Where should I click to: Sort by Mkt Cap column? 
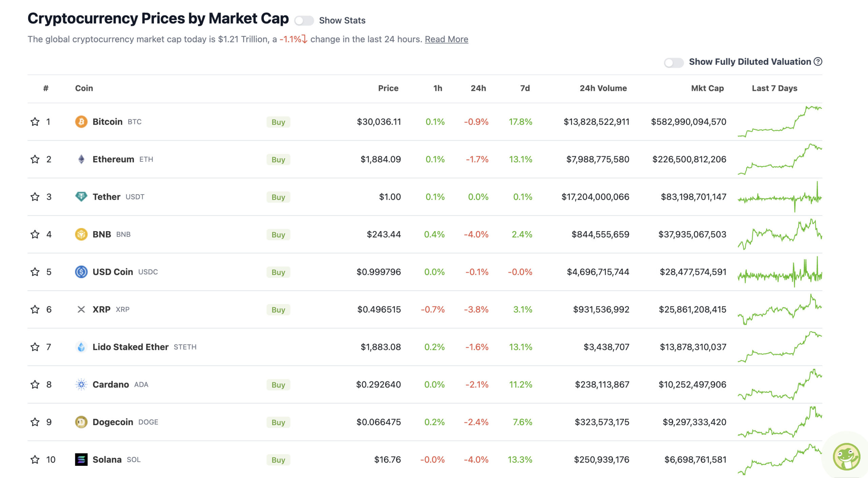(707, 88)
